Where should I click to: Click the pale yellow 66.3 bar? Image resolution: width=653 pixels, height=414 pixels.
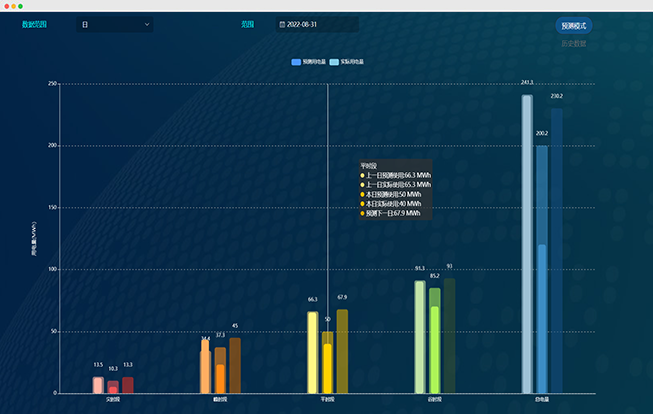(313, 352)
